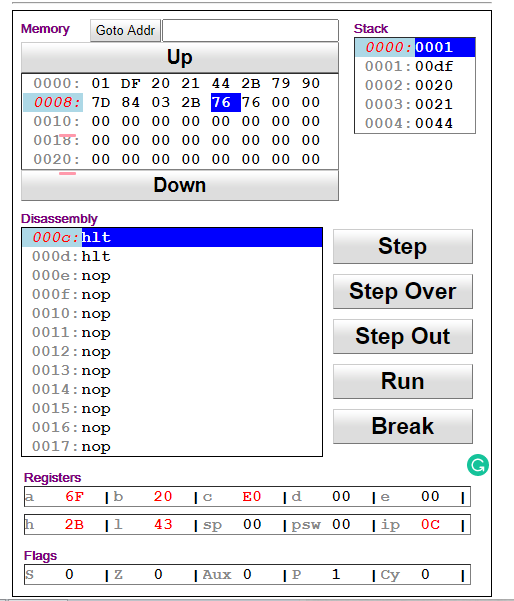Image resolution: width=514 pixels, height=601 pixels.
Task: Click the Step Over button
Action: pyautogui.click(x=403, y=291)
